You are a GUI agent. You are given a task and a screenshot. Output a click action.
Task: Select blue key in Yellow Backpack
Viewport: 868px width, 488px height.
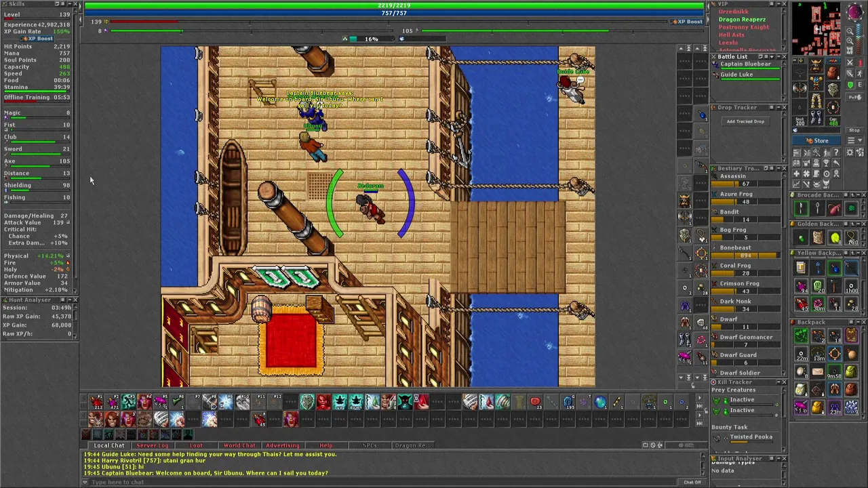point(818,267)
